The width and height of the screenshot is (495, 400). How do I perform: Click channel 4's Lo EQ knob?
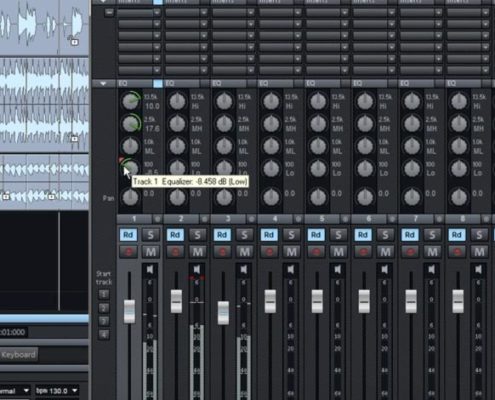click(271, 168)
